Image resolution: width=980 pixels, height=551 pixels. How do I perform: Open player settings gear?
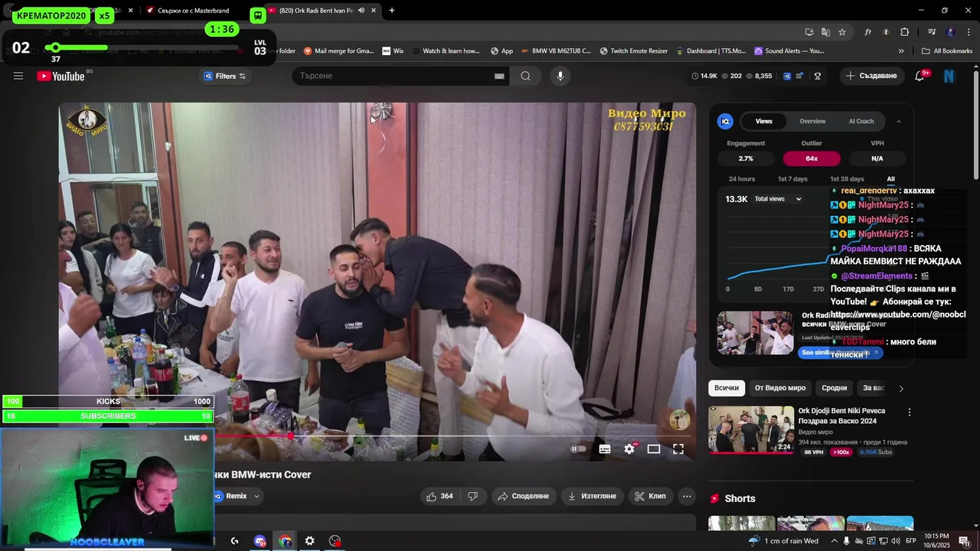629,449
